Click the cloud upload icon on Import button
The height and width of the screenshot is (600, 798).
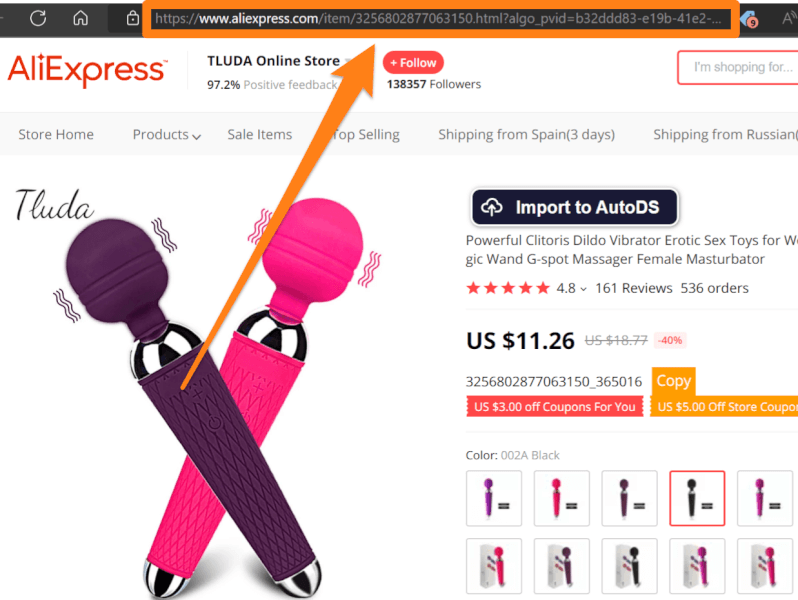tap(492, 207)
